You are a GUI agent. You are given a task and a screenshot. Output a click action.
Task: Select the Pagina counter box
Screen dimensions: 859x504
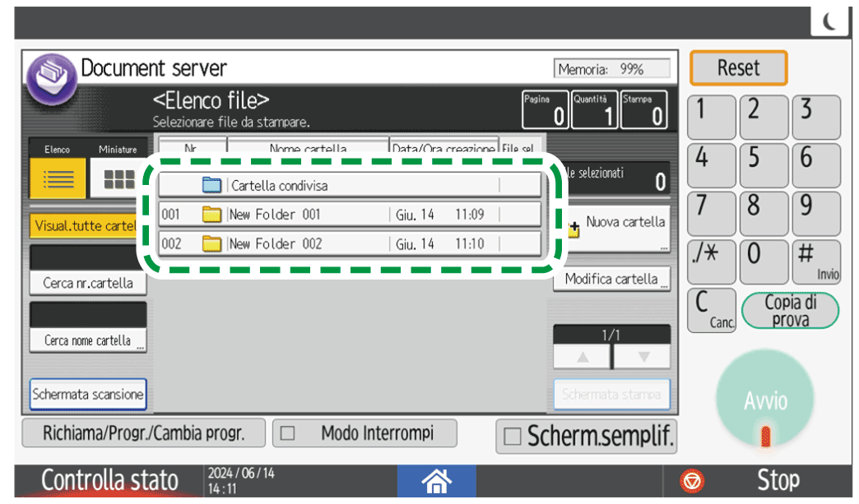coord(545,109)
